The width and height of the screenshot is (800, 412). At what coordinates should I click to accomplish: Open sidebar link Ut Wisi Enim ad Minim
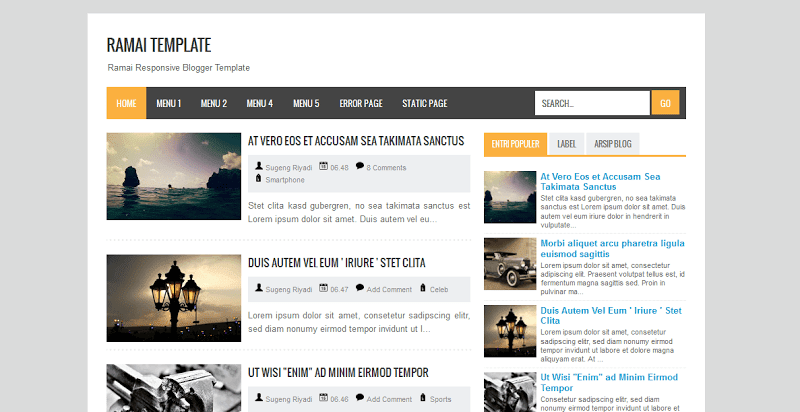click(x=609, y=382)
